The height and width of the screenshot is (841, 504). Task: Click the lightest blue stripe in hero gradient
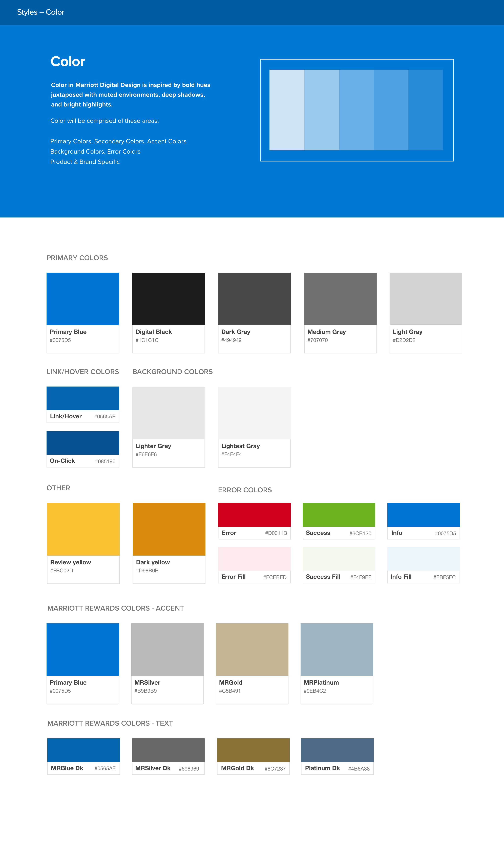click(x=287, y=110)
